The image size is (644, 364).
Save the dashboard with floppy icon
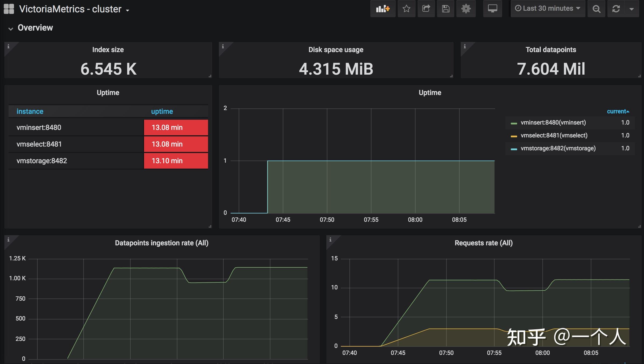click(x=446, y=9)
